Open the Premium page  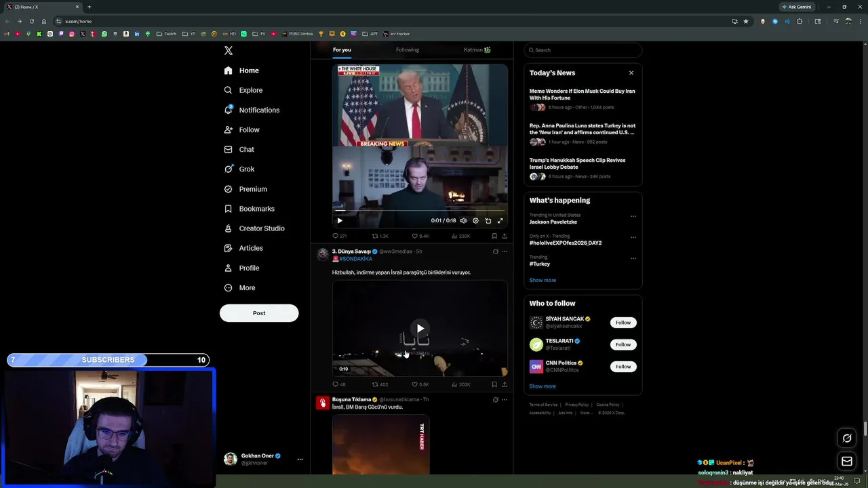(x=245, y=189)
